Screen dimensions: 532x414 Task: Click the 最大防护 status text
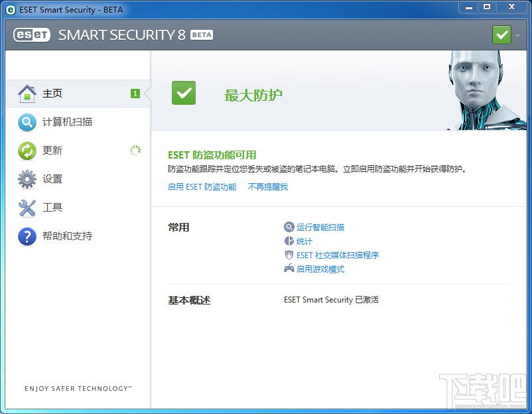point(253,95)
